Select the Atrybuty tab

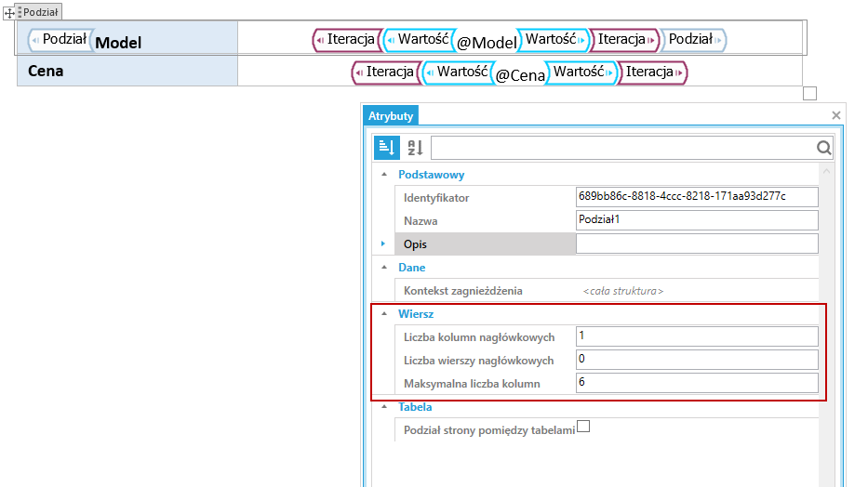pyautogui.click(x=391, y=116)
